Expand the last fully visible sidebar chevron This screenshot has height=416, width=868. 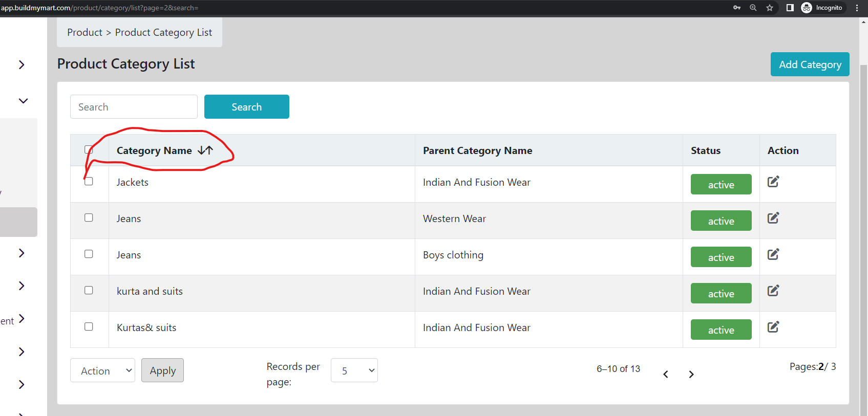tap(22, 384)
